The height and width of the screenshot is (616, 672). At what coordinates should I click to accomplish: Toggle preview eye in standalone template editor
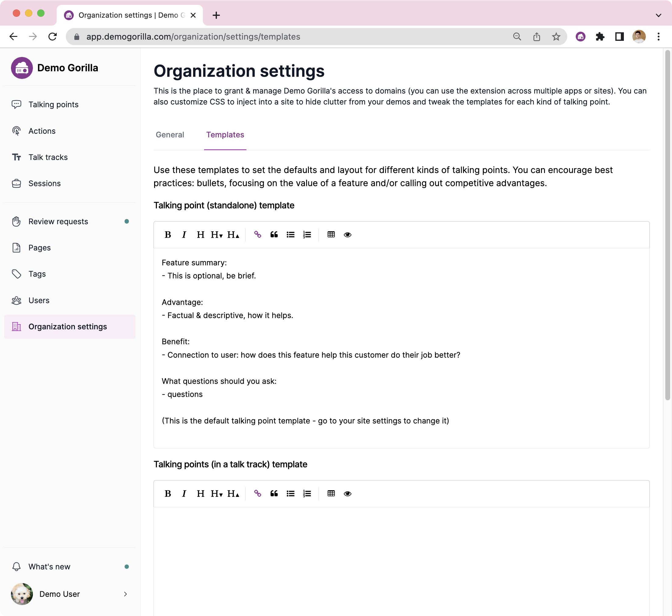(x=347, y=235)
